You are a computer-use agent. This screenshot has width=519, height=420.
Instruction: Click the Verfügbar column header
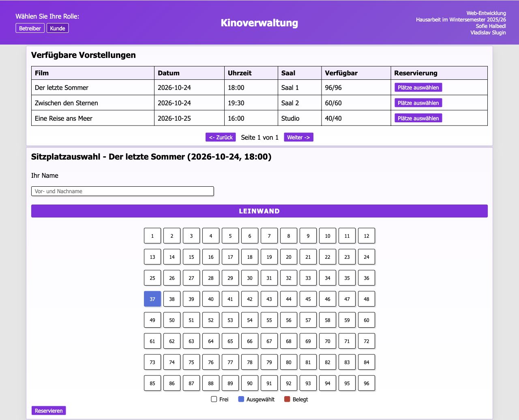click(x=356, y=73)
